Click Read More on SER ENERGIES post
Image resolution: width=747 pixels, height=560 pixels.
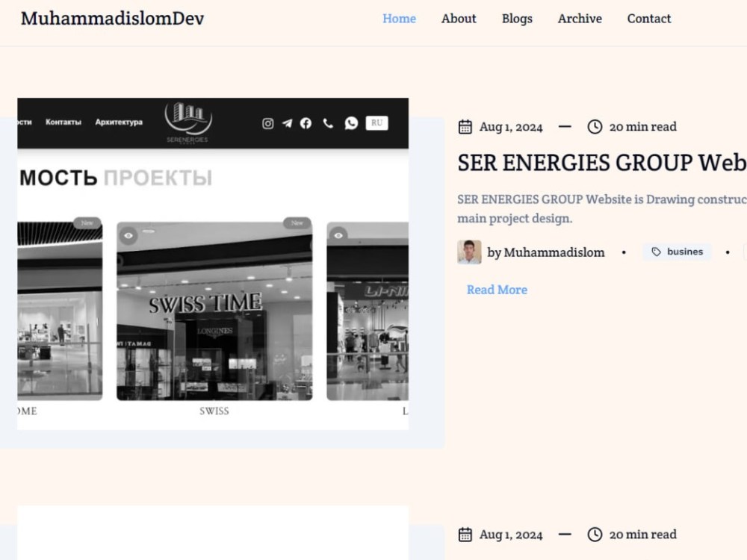pyautogui.click(x=497, y=290)
